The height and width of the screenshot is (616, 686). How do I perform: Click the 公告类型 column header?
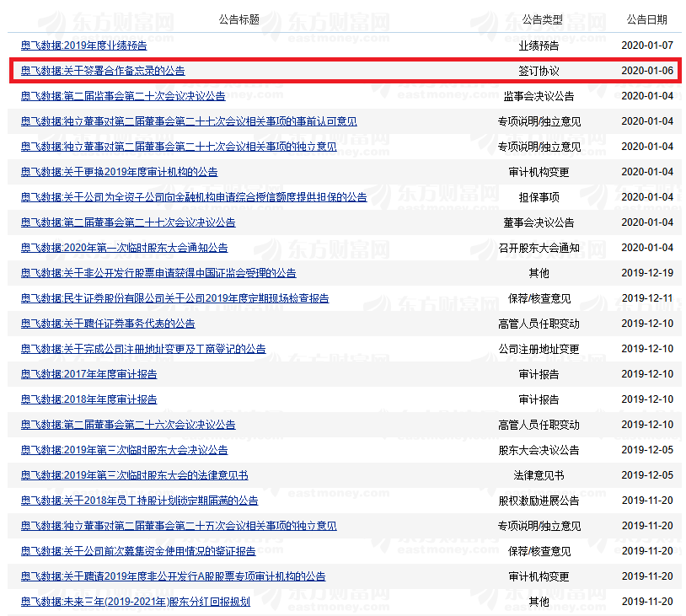[542, 19]
